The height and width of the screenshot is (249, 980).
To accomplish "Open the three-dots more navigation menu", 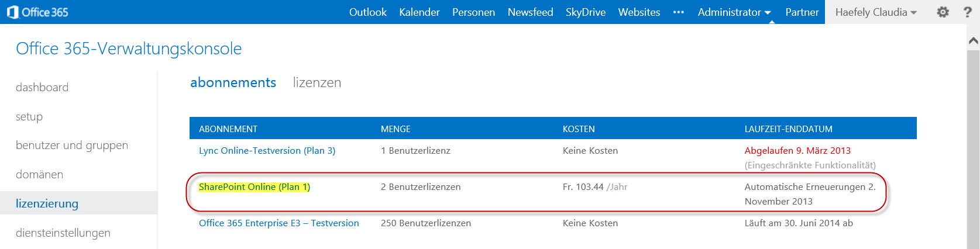I will click(x=679, y=12).
